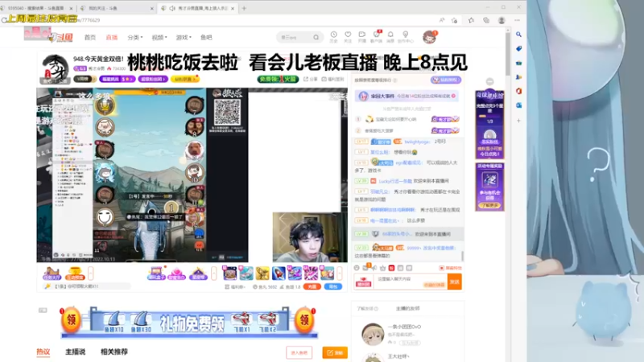
Task: Click the green 免费领火箭 badge
Action: coord(278,79)
